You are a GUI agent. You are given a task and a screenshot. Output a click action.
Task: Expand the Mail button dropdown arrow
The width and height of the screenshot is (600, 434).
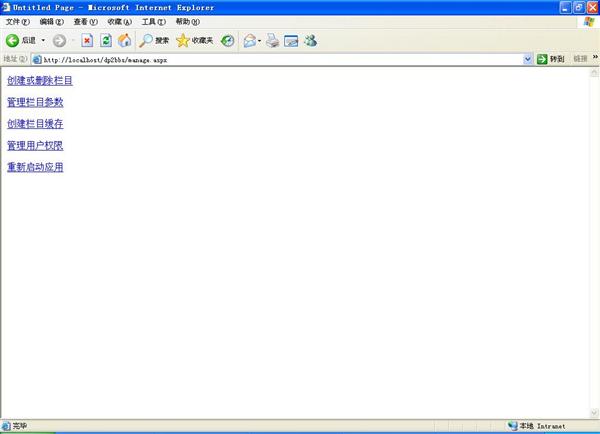tap(259, 41)
